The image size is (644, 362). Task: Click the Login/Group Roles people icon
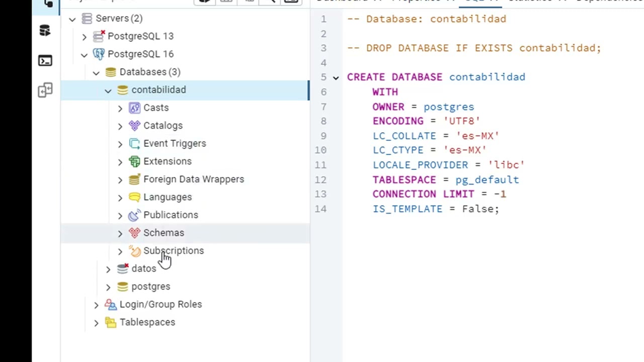(111, 304)
